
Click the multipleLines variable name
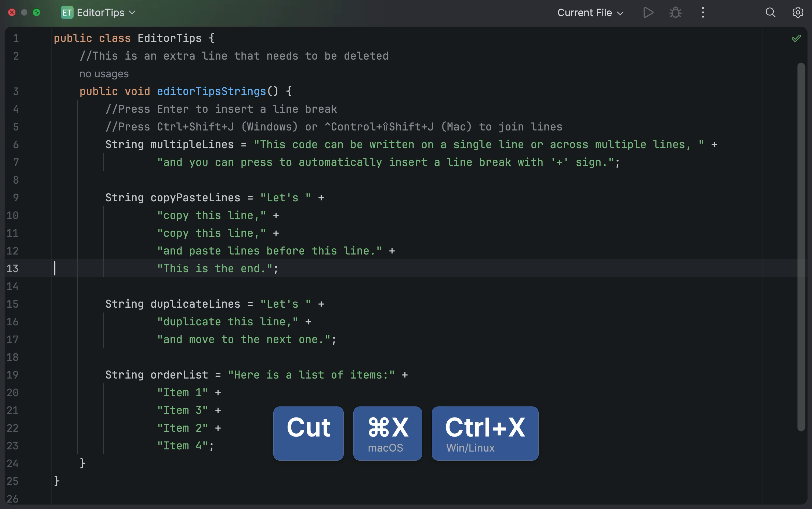point(192,144)
